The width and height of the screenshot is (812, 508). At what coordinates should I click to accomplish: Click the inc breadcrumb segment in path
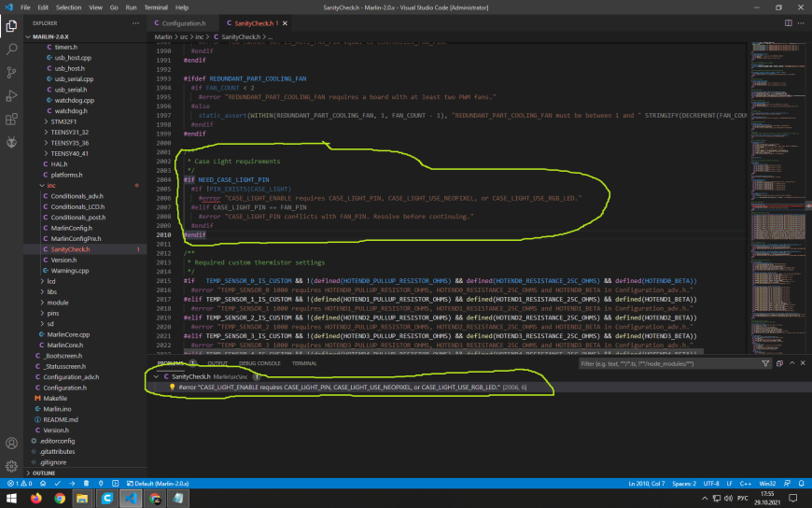tap(200, 36)
